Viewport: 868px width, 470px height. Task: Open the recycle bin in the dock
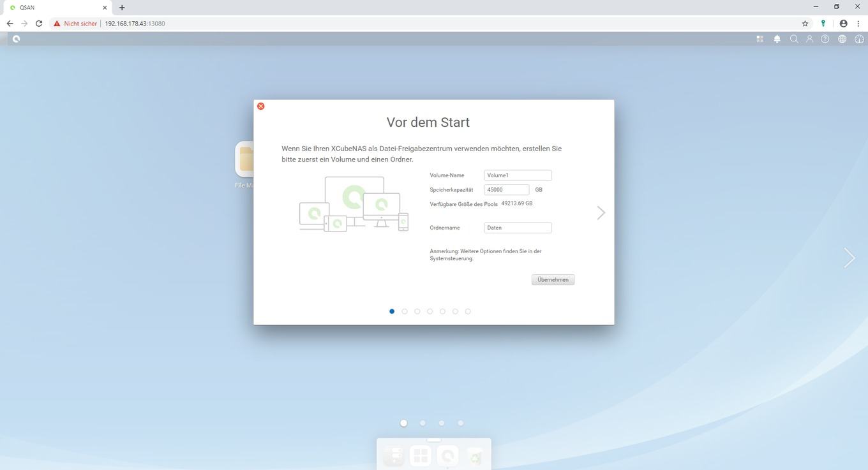[x=475, y=456]
